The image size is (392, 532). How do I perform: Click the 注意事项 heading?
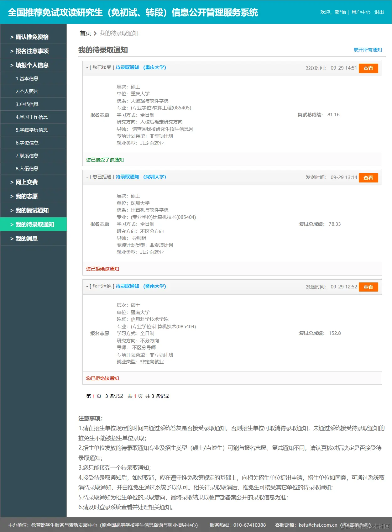point(91,419)
